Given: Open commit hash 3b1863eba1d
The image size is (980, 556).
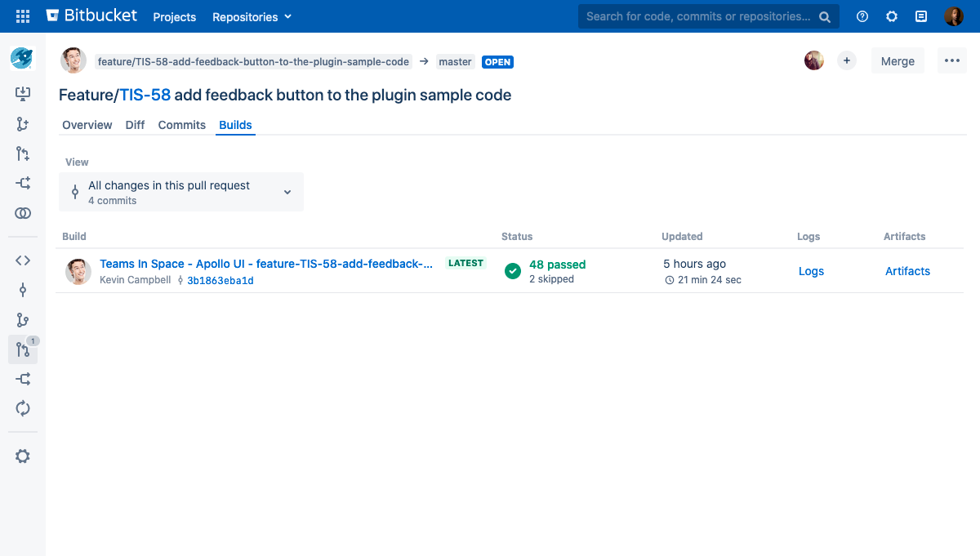Looking at the screenshot, I should [220, 280].
